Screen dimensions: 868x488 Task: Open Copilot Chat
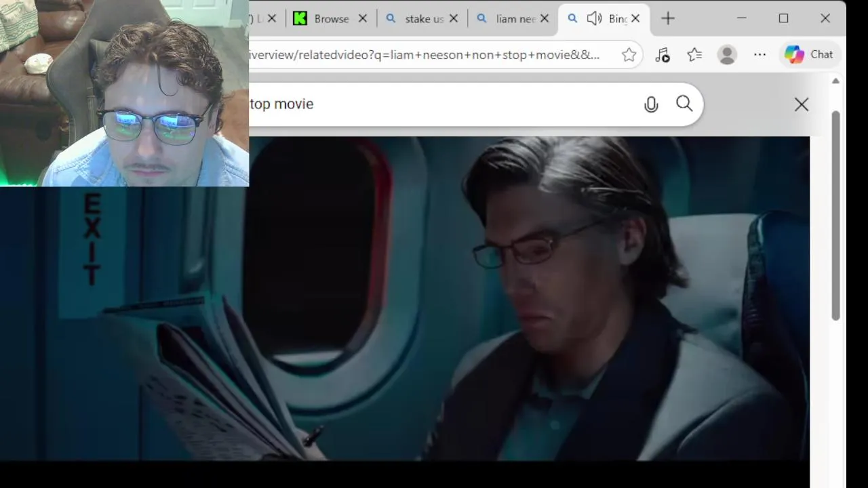tap(809, 55)
